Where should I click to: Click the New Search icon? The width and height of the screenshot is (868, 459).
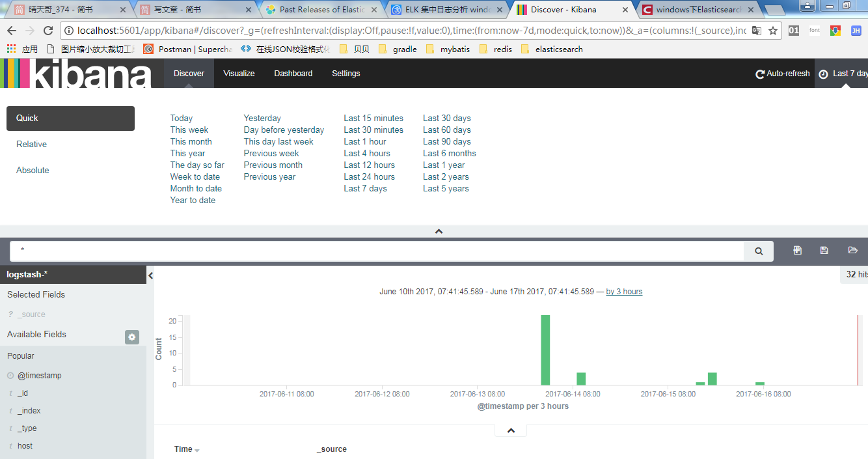pos(798,250)
